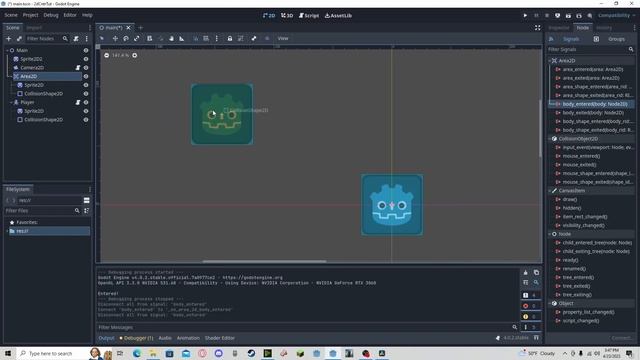Open snapping options three-dot menu
This screenshot has width=640, height=360.
[x=217, y=38]
